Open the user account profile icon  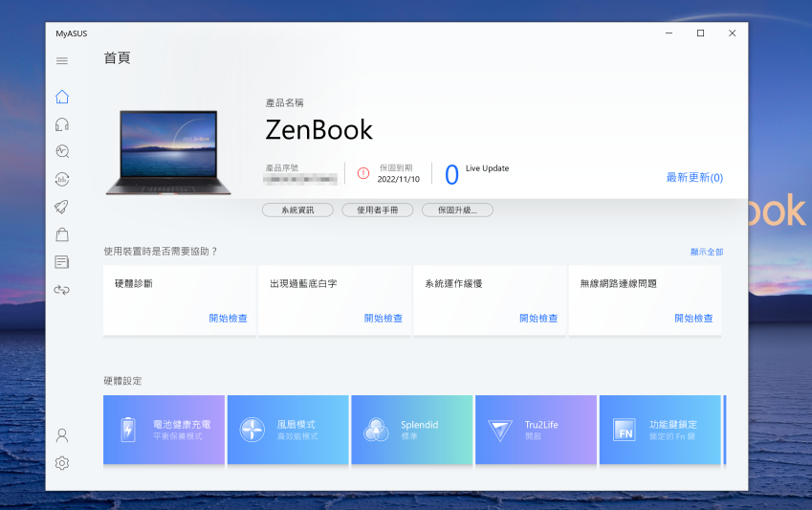(62, 435)
